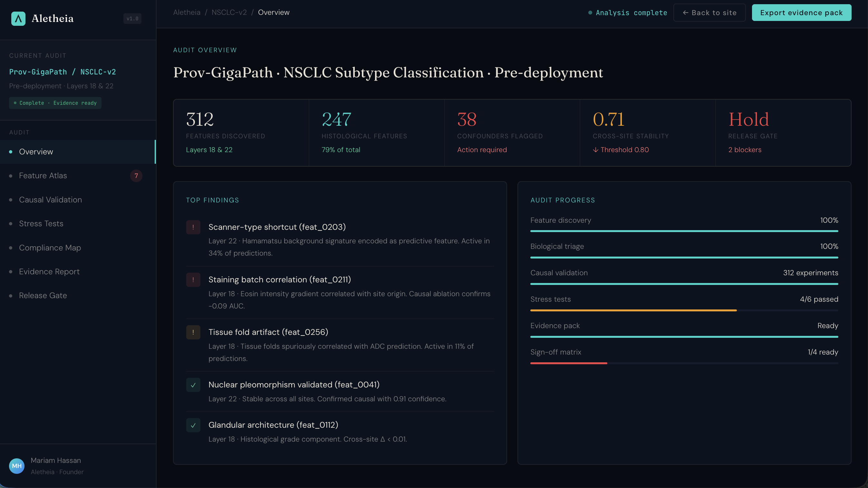Open the Release Gate section
Viewport: 868px width, 488px height.
(43, 295)
